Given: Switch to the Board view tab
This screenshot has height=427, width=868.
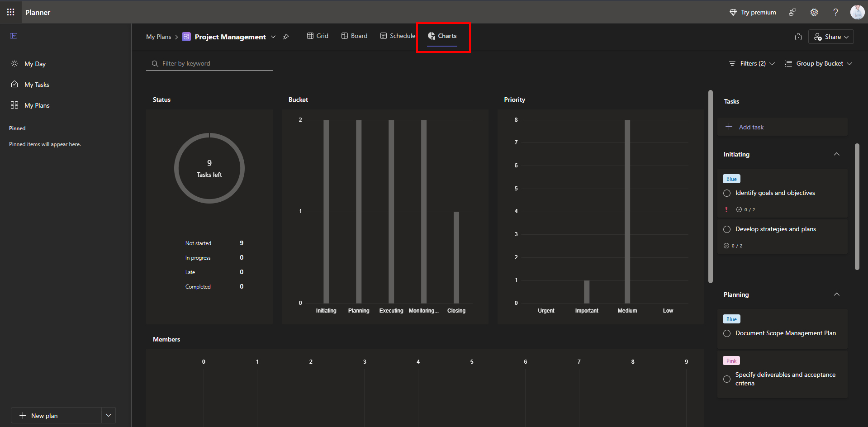Looking at the screenshot, I should [354, 36].
